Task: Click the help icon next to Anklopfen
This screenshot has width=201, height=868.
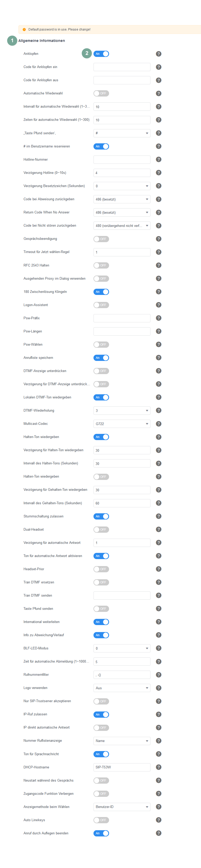Action: [159, 54]
